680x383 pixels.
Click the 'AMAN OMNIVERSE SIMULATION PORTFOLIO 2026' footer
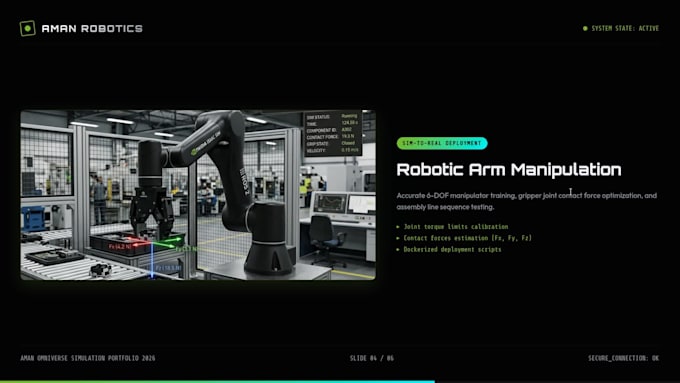tap(88, 358)
